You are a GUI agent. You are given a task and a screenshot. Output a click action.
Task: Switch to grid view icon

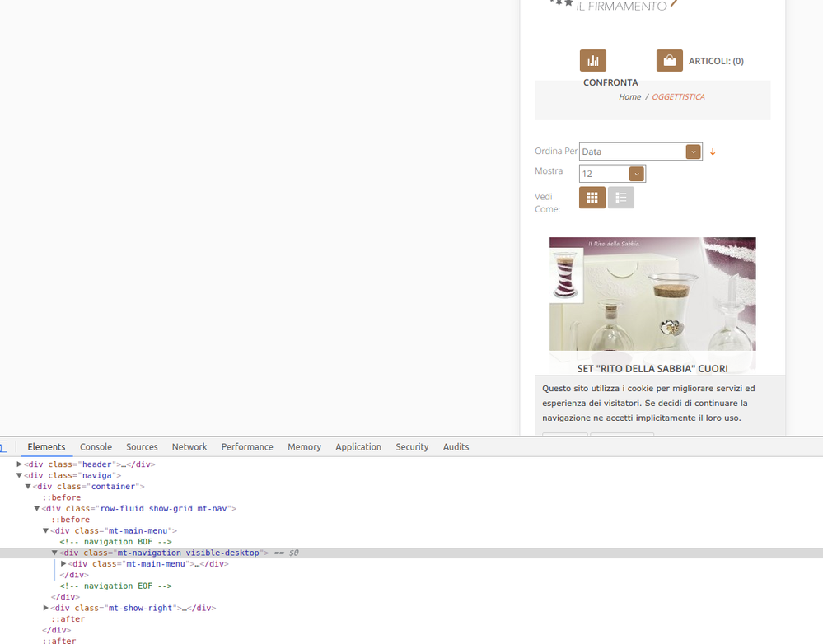(592, 198)
